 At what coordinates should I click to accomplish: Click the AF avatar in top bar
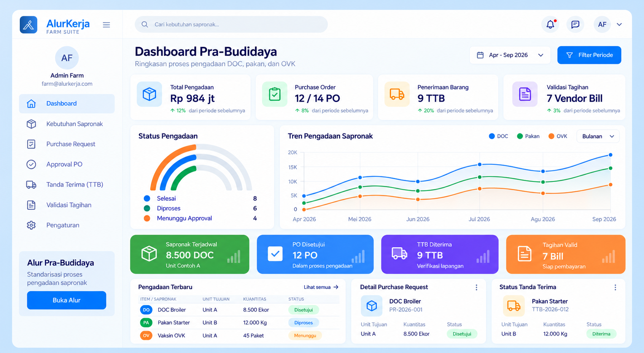[x=602, y=24]
